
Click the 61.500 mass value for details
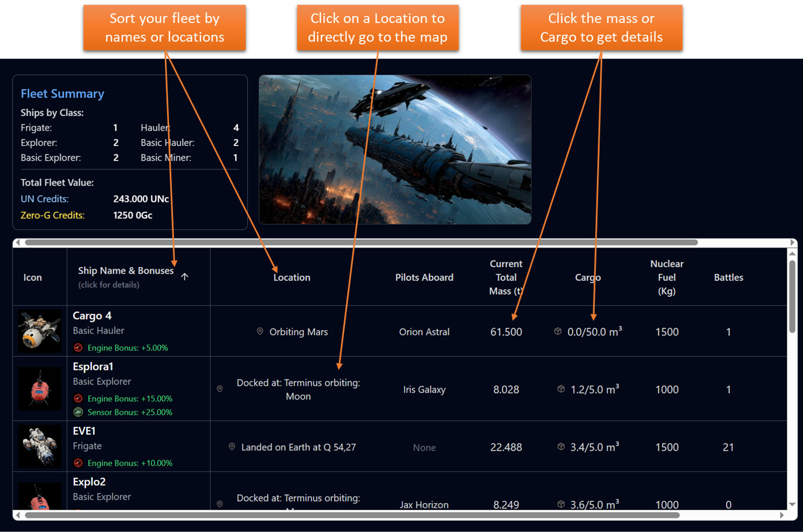(506, 332)
